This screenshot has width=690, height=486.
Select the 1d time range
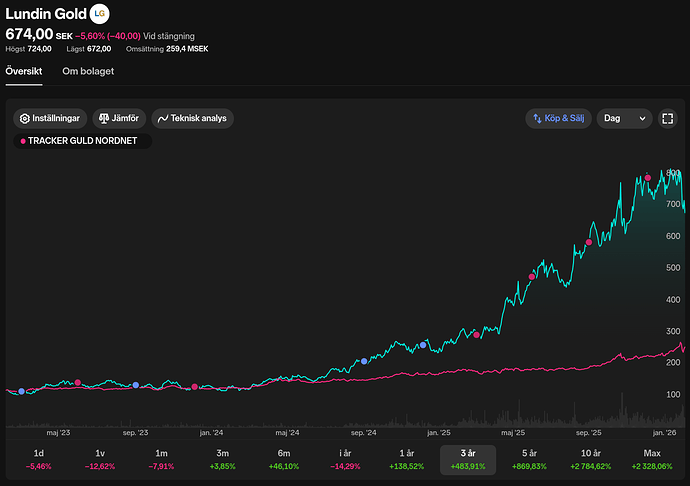pyautogui.click(x=39, y=460)
